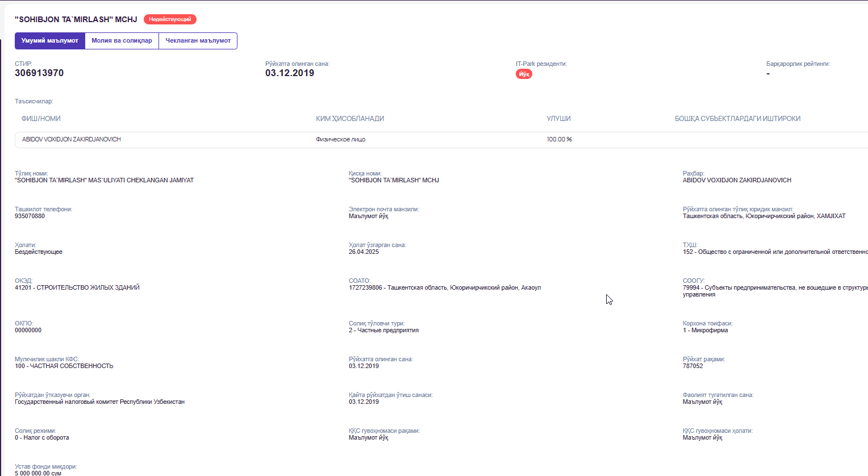Click Маълумот йўқ under Электрон почта манзили
This screenshot has width=868, height=476.
click(369, 216)
